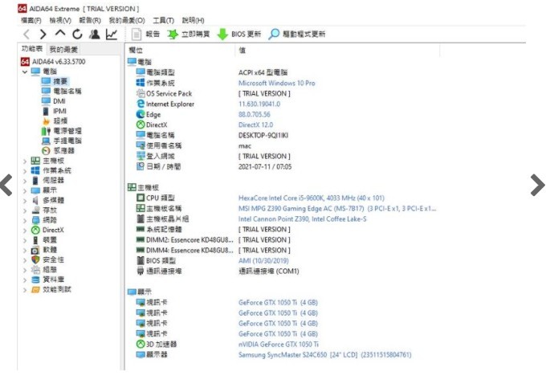The width and height of the screenshot is (550, 392).
Task: Select the 2021-07-11 / 07:05 date value
Action: coord(265,167)
